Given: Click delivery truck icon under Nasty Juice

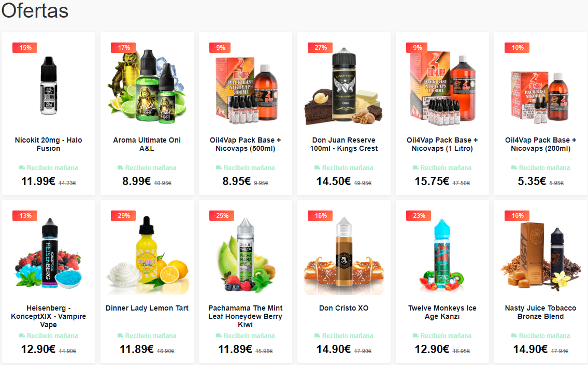Looking at the screenshot, I should (x=514, y=336).
